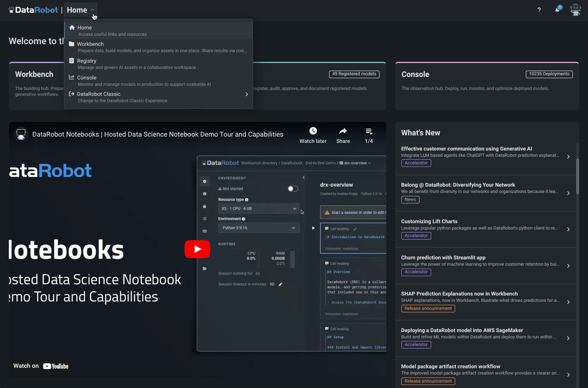Choose Console in the navigation menu
The width and height of the screenshot is (588, 388).
tap(87, 78)
